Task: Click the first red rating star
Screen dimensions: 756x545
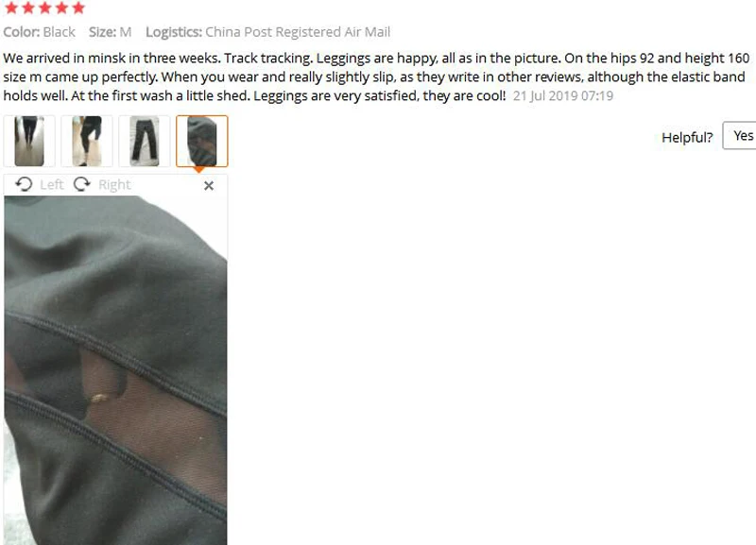Action: coord(11,8)
